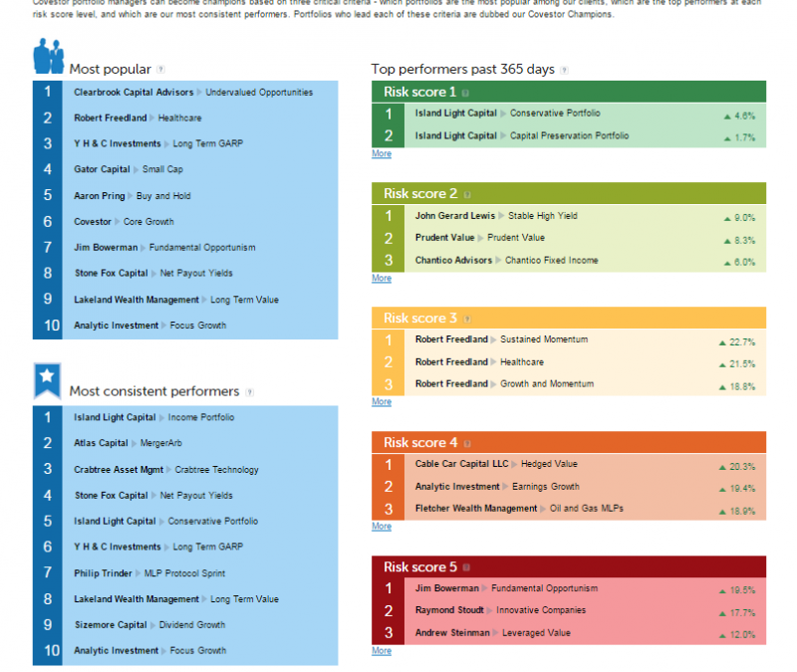Click the people icon above Most popular
The width and height of the screenshot is (797, 672).
[x=48, y=57]
